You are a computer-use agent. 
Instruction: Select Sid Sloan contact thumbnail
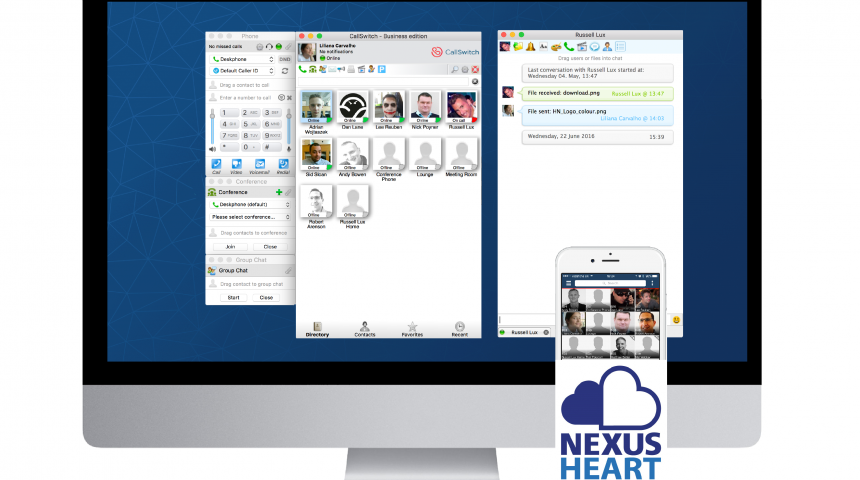(x=316, y=154)
